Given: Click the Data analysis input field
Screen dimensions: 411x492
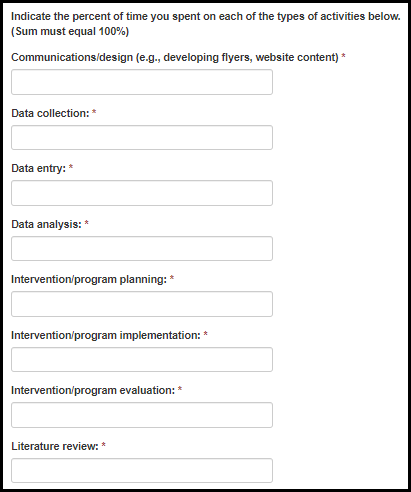Looking at the screenshot, I should click(142, 249).
